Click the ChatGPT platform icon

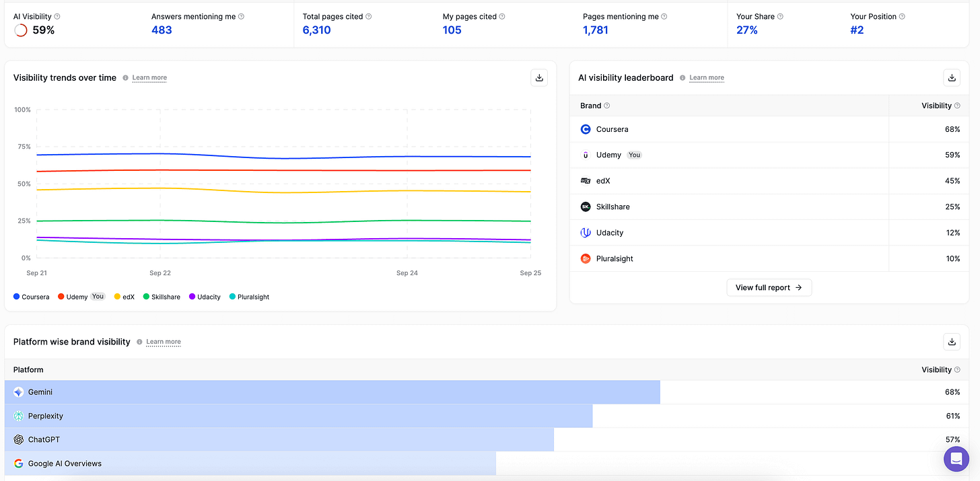[18, 439]
